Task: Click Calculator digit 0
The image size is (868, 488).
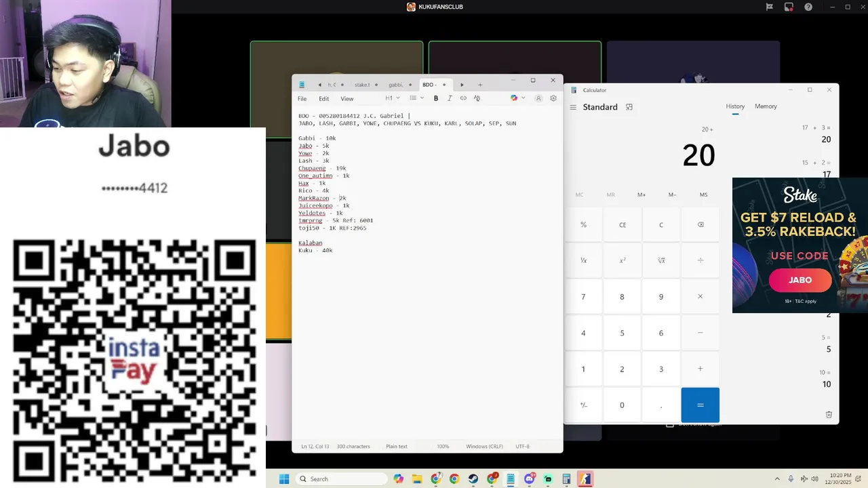Action: [623, 405]
